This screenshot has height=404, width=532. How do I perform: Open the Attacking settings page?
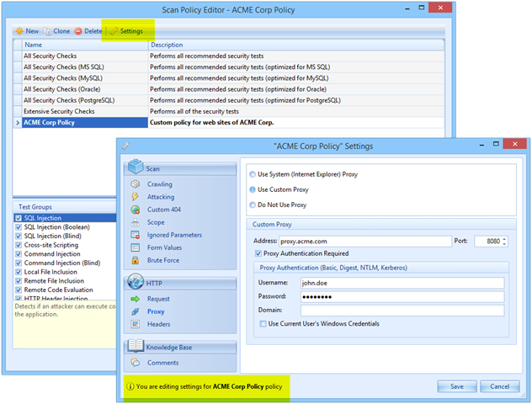pos(161,197)
